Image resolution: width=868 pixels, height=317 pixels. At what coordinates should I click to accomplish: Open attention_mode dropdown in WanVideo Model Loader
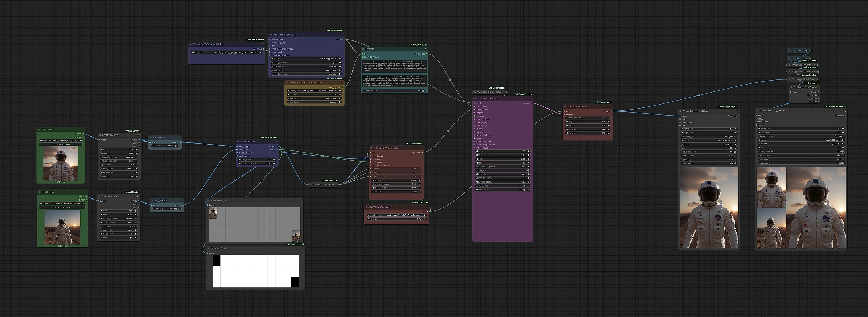tap(306, 74)
